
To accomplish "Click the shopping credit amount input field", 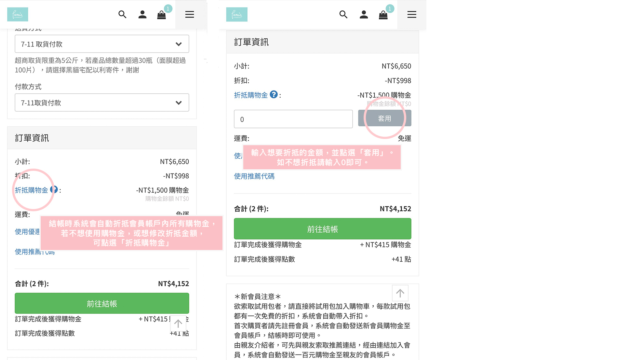I will (x=293, y=119).
